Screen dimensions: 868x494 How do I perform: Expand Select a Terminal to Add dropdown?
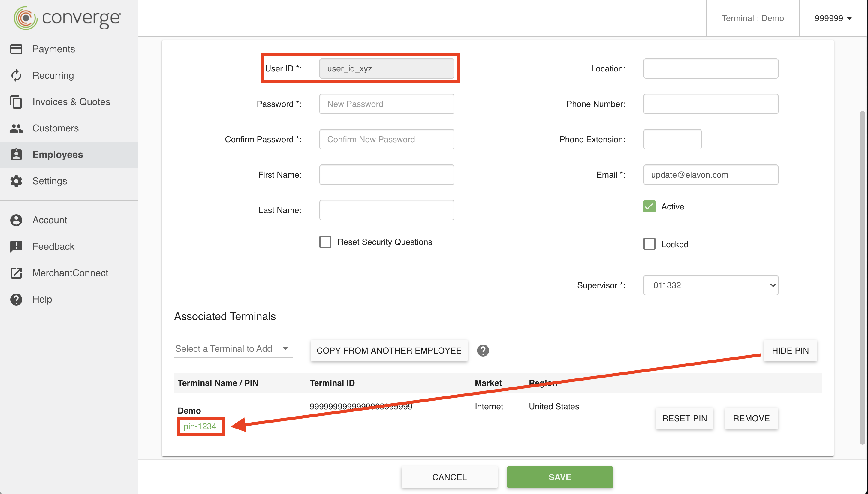pyautogui.click(x=233, y=349)
